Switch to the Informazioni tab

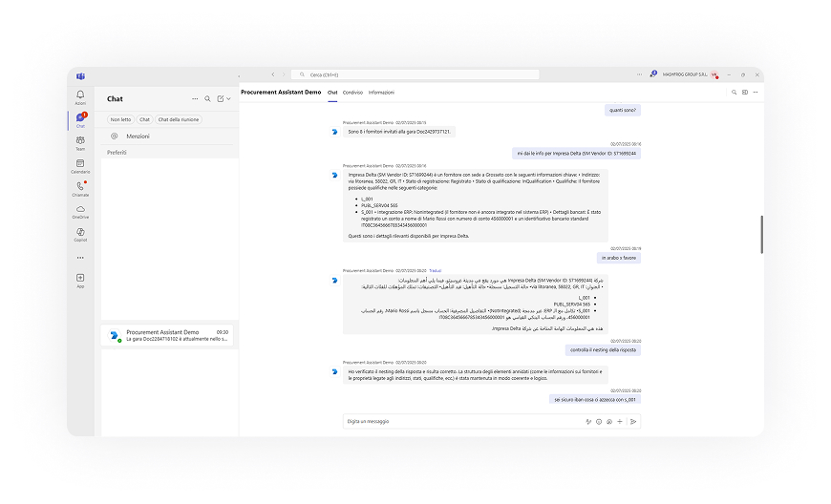(381, 93)
